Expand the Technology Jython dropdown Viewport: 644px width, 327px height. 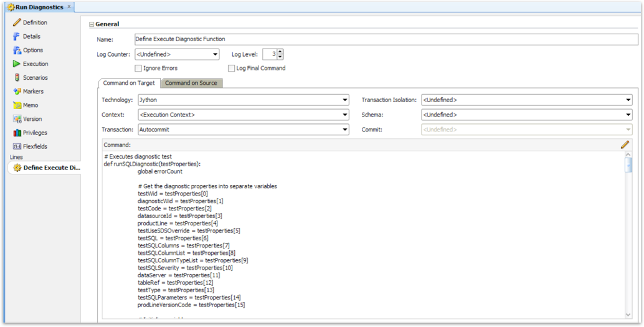click(244, 100)
